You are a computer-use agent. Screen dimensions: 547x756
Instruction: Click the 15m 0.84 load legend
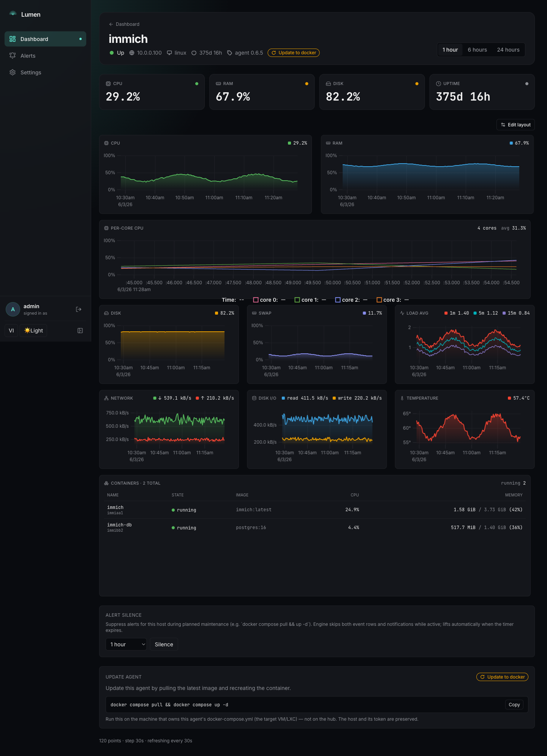coord(516,313)
